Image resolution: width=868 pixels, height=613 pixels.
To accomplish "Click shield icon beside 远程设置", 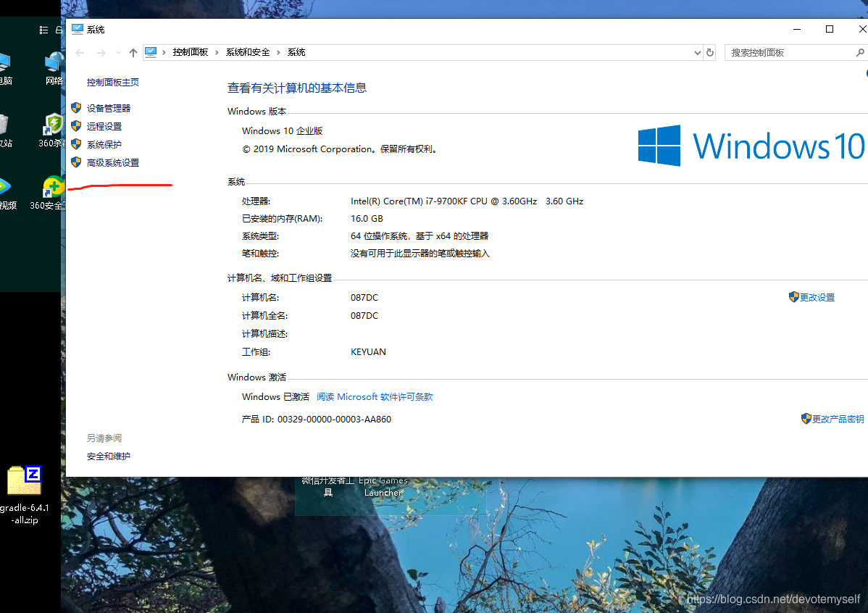I will [76, 125].
